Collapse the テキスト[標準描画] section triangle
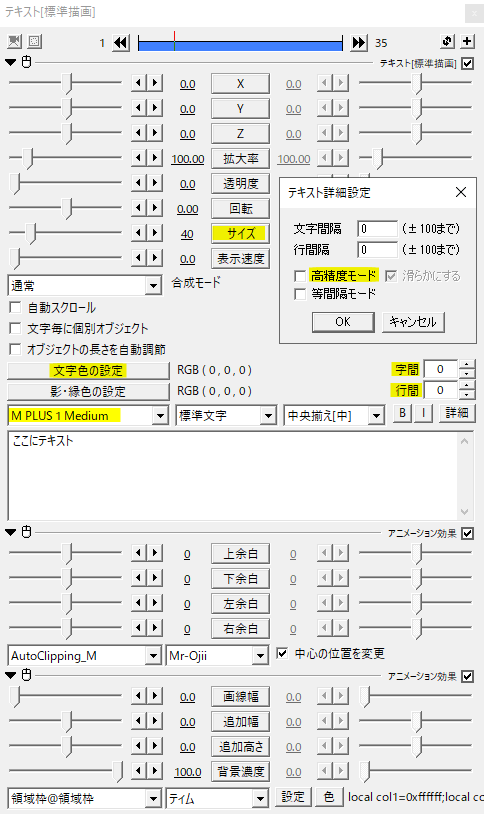Viewport: 484px width, 814px height. pos(10,62)
